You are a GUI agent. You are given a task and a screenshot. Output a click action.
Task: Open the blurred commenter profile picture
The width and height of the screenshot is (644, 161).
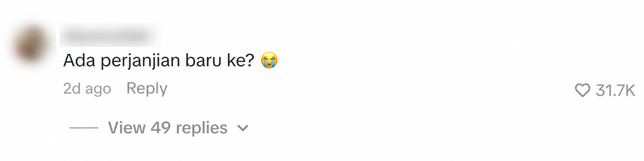click(x=31, y=44)
